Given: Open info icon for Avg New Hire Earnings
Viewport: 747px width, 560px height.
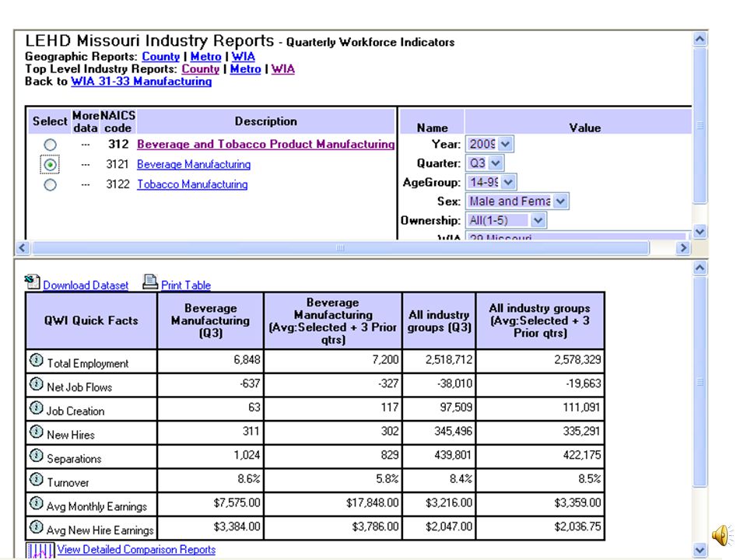Looking at the screenshot, I should [37, 527].
